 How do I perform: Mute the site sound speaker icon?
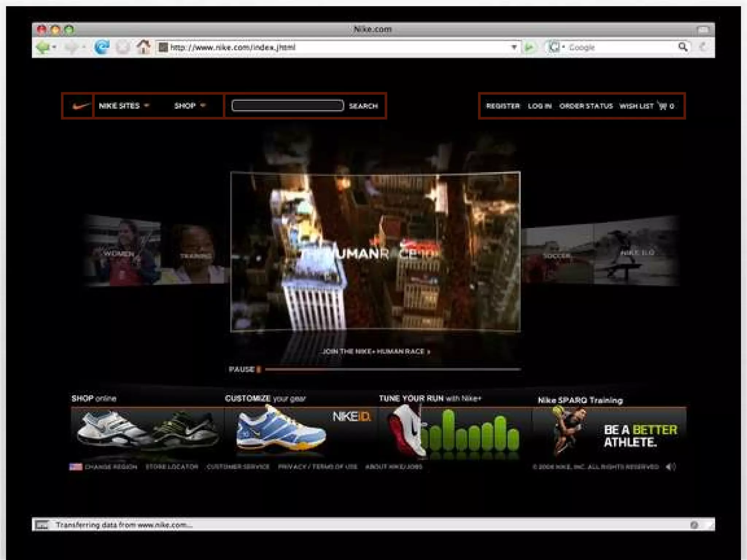[670, 467]
